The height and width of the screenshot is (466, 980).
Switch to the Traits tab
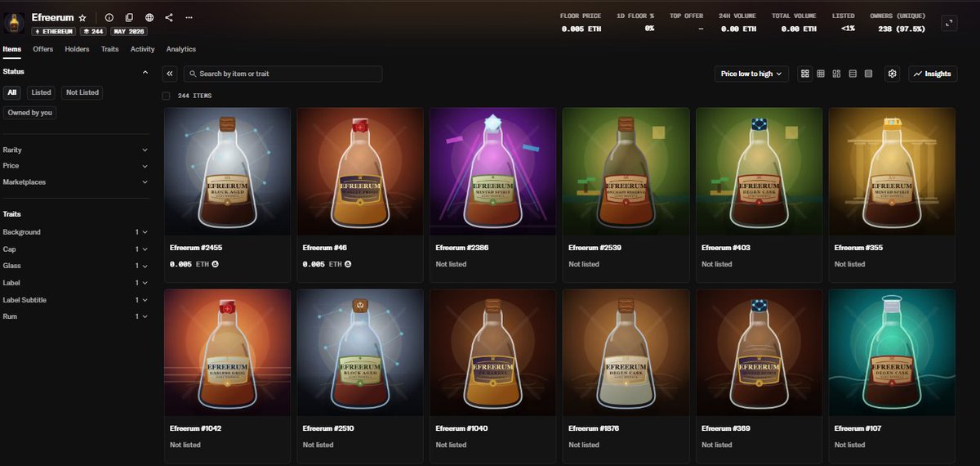pos(109,49)
